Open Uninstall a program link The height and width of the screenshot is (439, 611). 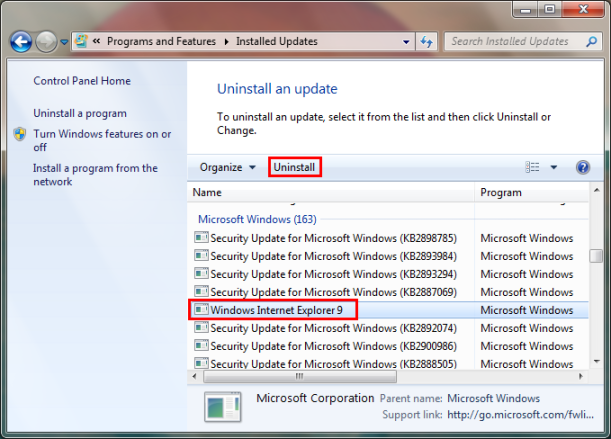(x=80, y=113)
